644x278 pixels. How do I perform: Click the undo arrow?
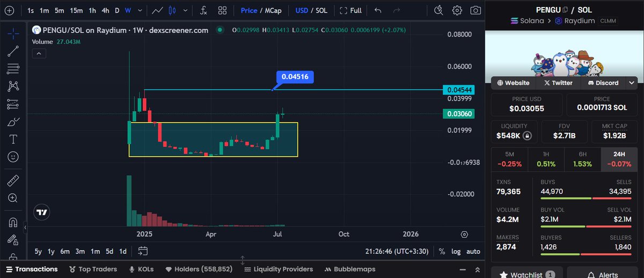click(378, 10)
